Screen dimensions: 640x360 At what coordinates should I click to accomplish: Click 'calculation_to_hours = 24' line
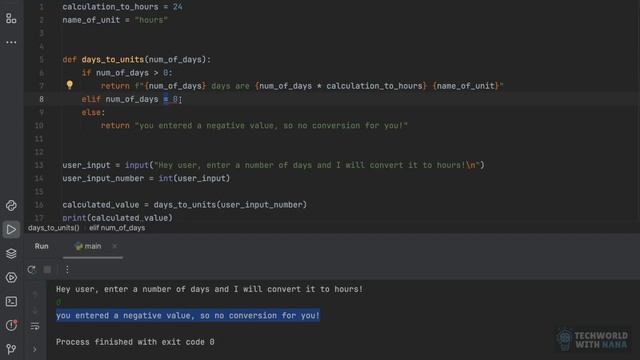122,7
